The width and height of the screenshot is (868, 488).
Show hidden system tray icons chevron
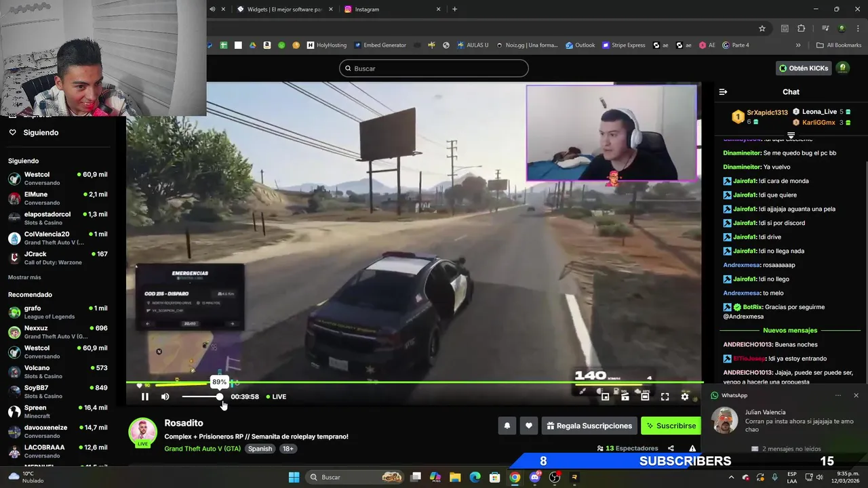[x=731, y=477]
